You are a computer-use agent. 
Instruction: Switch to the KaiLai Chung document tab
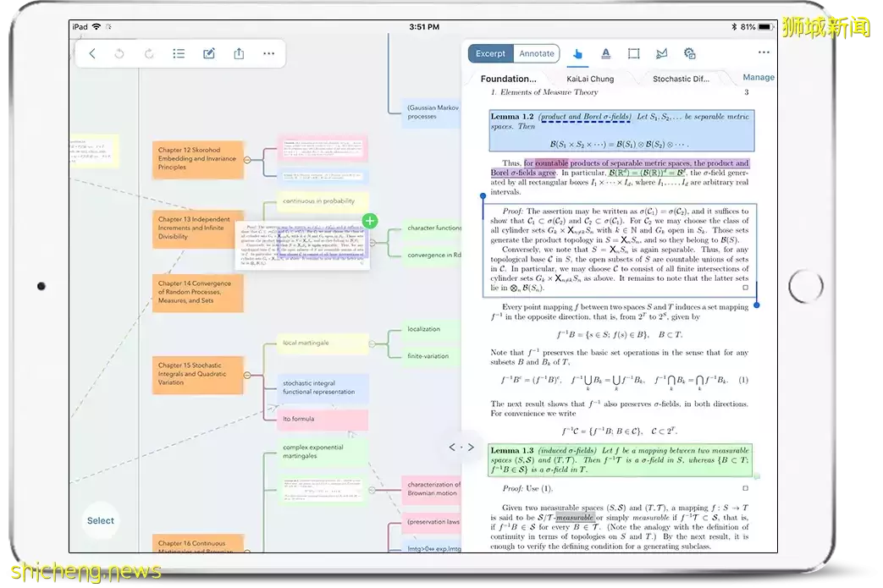(x=590, y=79)
